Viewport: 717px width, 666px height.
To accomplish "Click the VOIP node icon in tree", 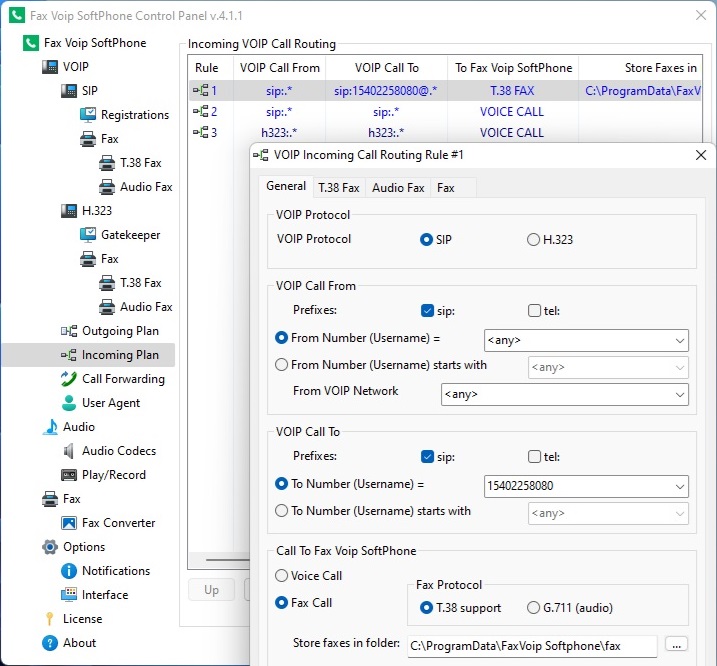I will click(x=50, y=67).
